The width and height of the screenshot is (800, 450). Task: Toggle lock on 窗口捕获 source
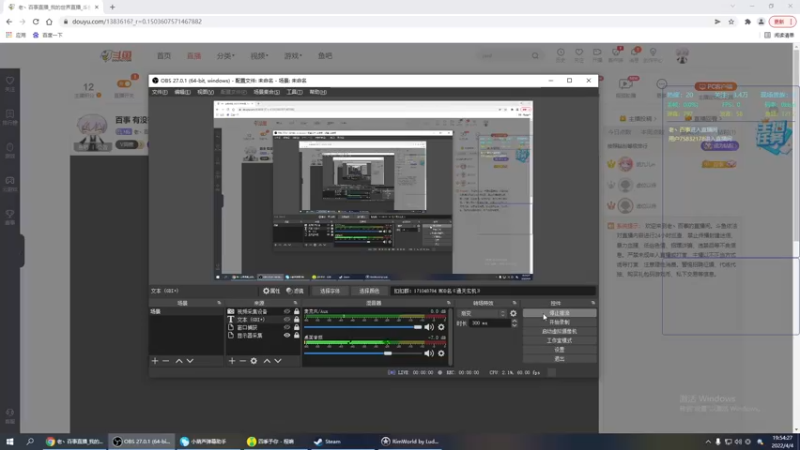pyautogui.click(x=296, y=328)
